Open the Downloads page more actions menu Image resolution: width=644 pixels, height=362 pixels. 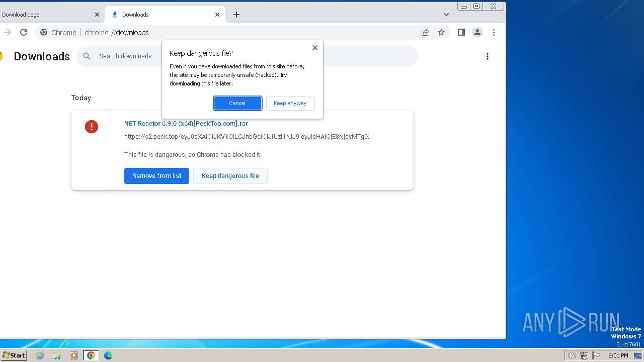pyautogui.click(x=487, y=56)
